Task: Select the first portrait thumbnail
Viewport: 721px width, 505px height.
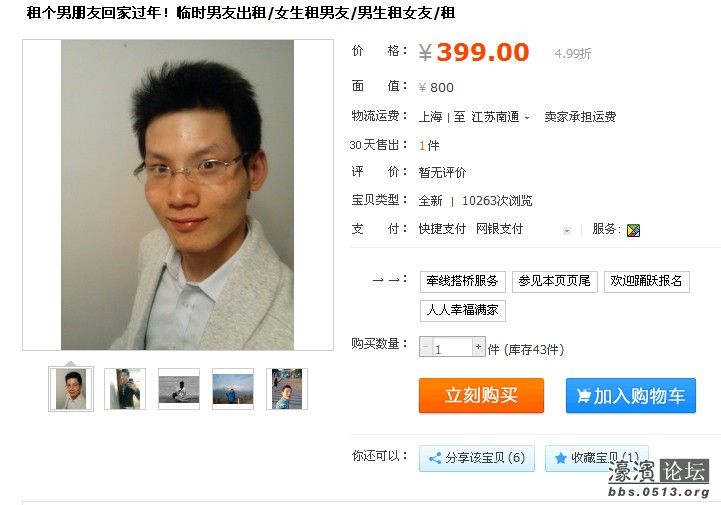Action: [71, 389]
